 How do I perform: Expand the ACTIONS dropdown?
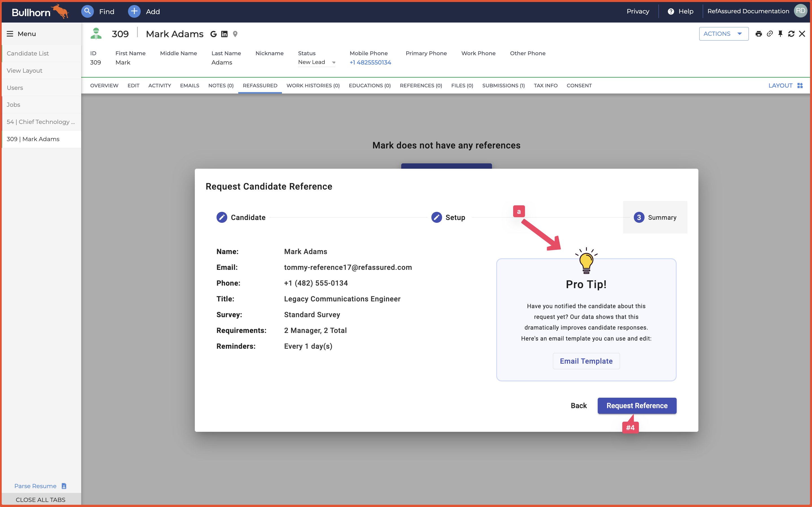point(723,34)
